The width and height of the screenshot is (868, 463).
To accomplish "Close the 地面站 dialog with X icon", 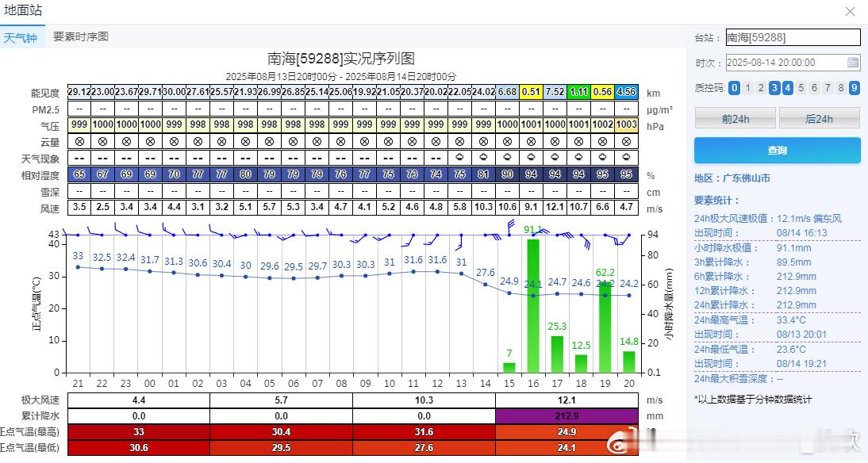I will pos(851,12).
